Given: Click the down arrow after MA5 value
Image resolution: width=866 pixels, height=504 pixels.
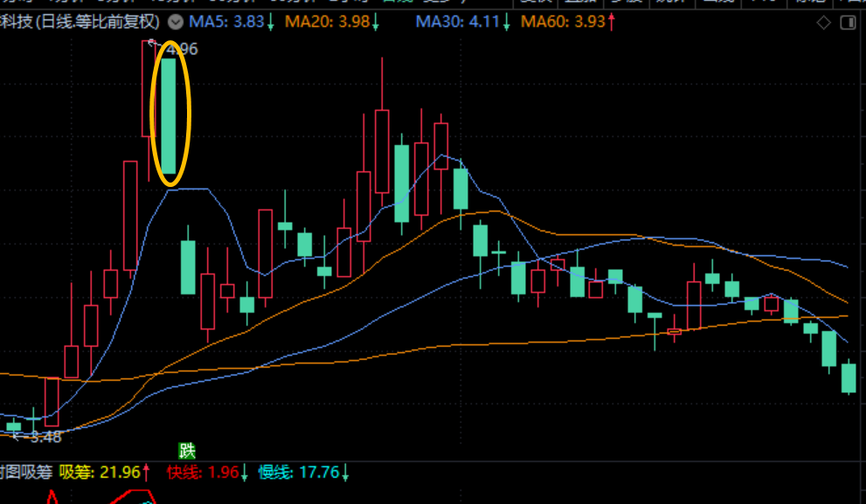Looking at the screenshot, I should [271, 22].
